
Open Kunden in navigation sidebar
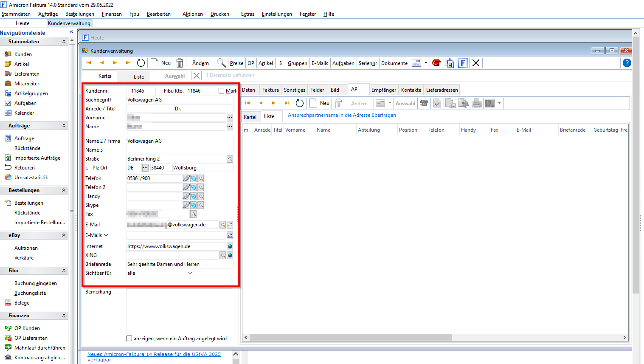pos(23,54)
